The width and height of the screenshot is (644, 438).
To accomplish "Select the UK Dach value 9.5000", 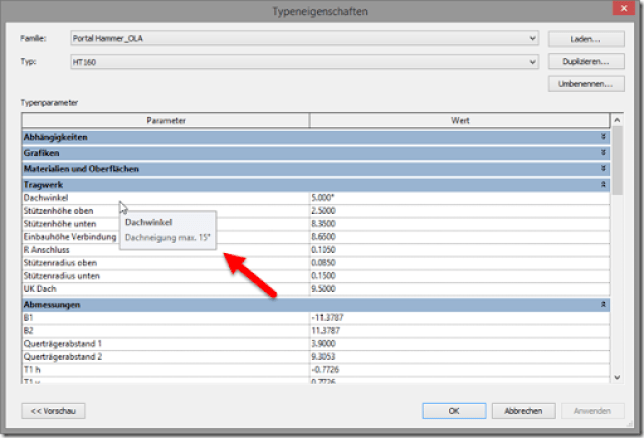I will (x=460, y=289).
